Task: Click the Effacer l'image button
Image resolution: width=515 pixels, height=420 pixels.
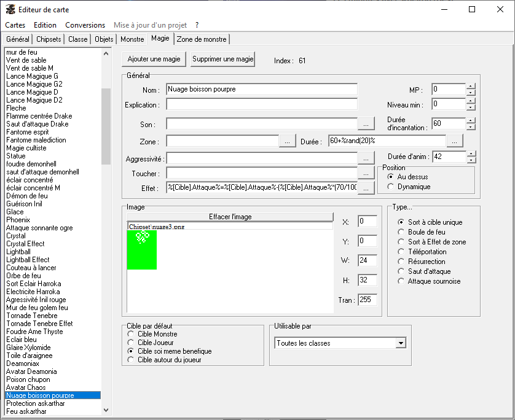Action: [230, 217]
